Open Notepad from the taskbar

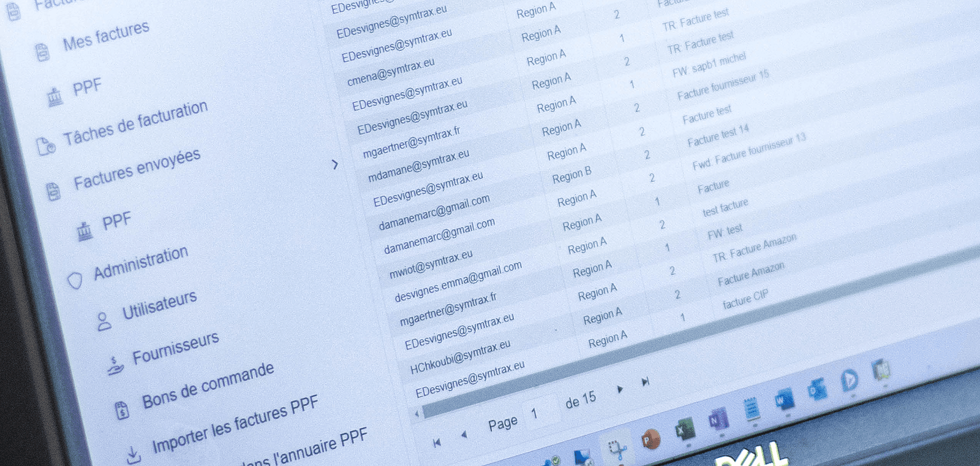[x=751, y=408]
